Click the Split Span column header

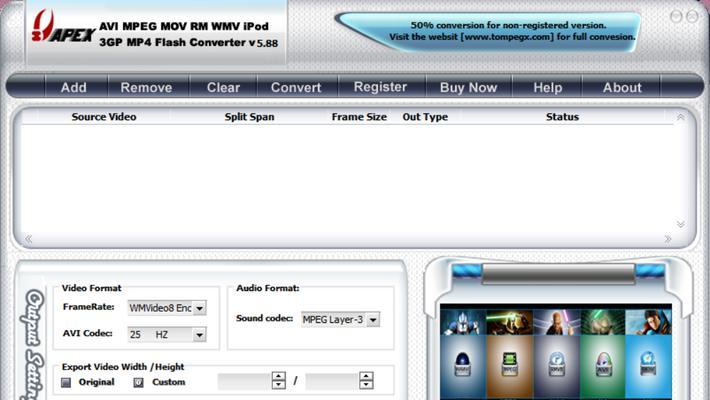click(x=249, y=117)
